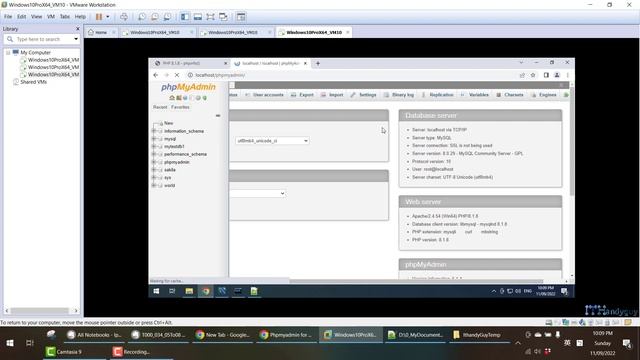Open the library search filter dropdown arrow
This screenshot has height=360, width=640.
[x=76, y=39]
